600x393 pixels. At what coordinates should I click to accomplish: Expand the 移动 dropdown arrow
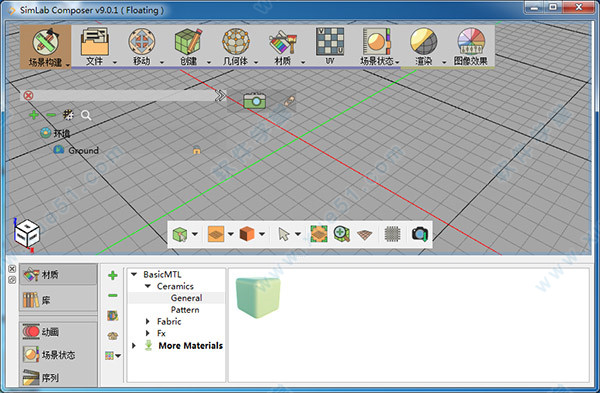pyautogui.click(x=161, y=62)
